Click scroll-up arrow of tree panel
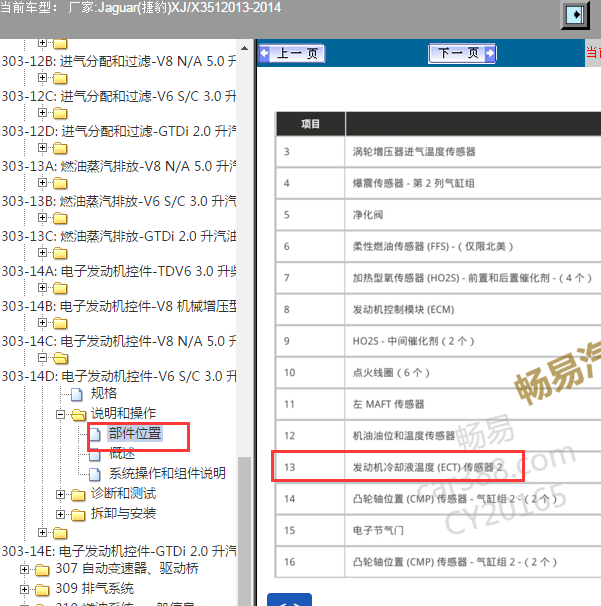601x606 pixels. 244,48
